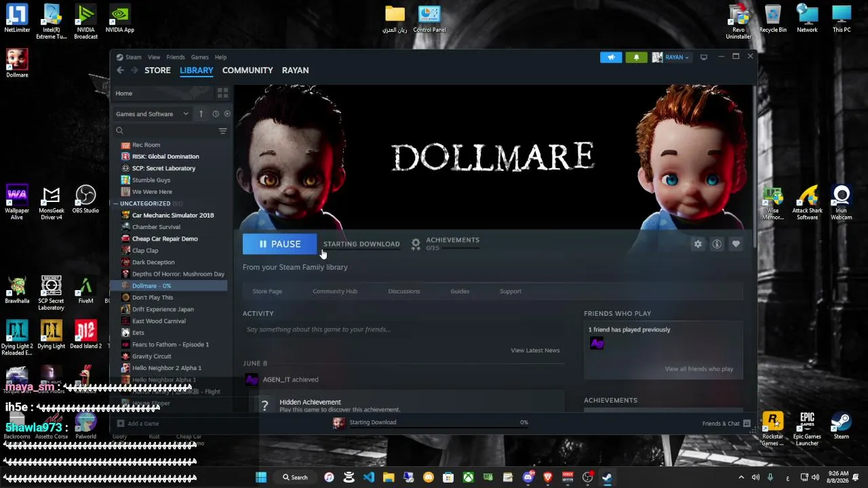Viewport: 868px width, 488px height.
Task: Open the Achievements gear icon next to the download status
Action: pos(416,244)
